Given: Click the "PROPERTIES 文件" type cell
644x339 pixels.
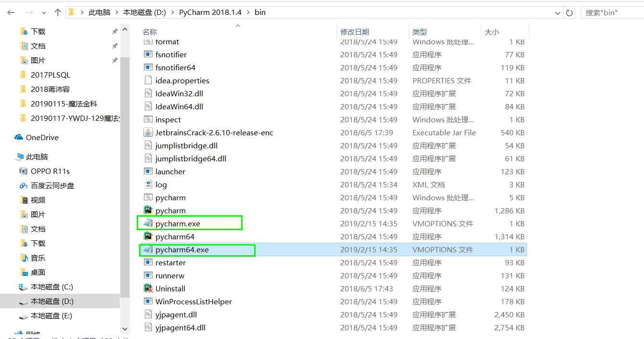Looking at the screenshot, I should (442, 80).
